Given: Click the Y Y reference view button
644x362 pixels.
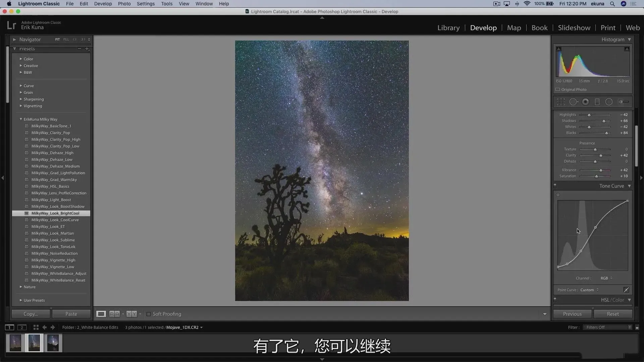Looking at the screenshot, I should pos(131,314).
